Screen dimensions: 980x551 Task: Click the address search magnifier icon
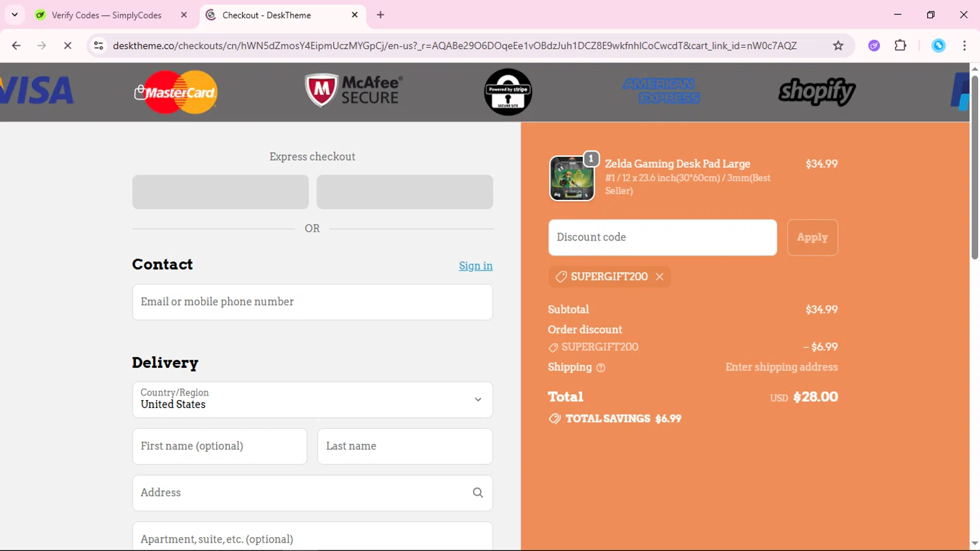[478, 493]
